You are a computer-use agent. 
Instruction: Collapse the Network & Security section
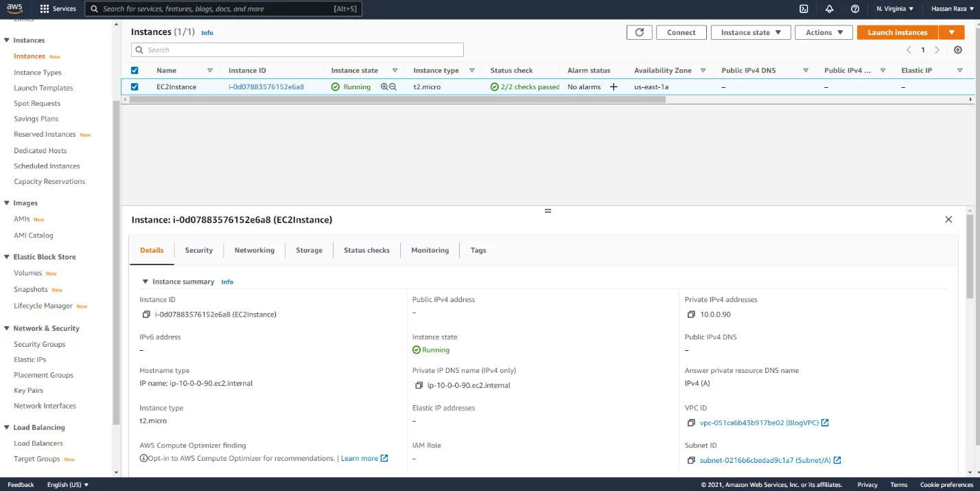(x=7, y=328)
